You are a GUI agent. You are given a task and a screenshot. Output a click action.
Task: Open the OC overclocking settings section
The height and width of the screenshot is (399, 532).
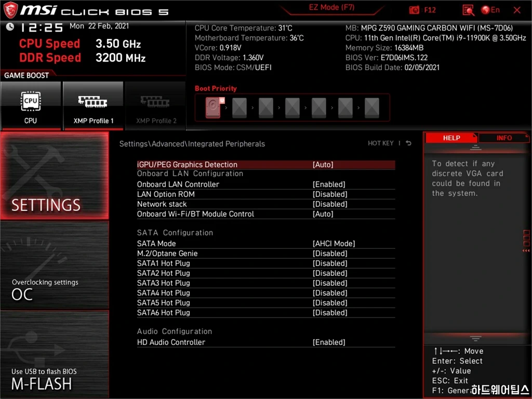54,265
